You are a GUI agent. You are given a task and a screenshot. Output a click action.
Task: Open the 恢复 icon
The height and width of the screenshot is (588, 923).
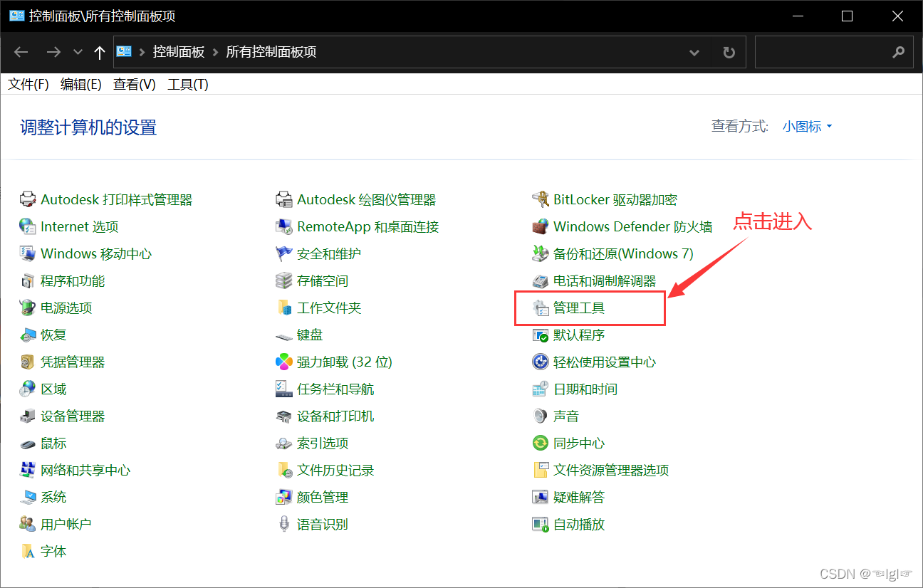(x=28, y=335)
